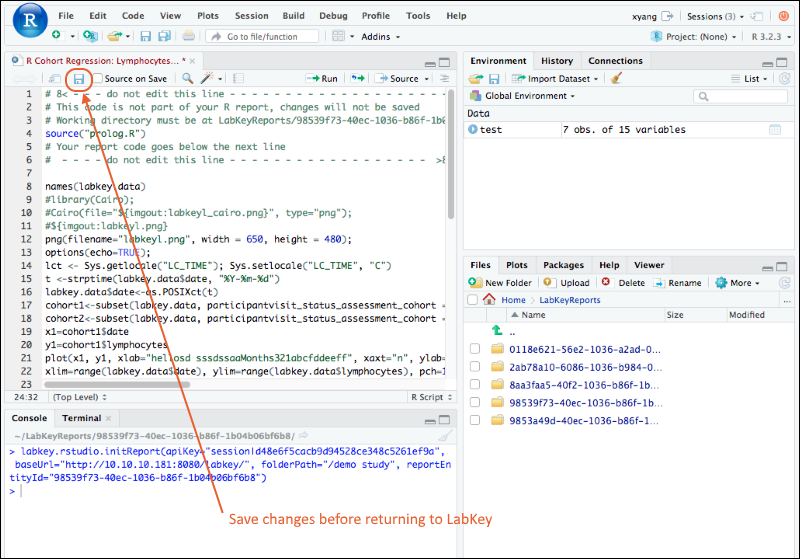Screen dimensions: 800x559
Task: Click the quit session power icon
Action: pyautogui.click(x=783, y=16)
